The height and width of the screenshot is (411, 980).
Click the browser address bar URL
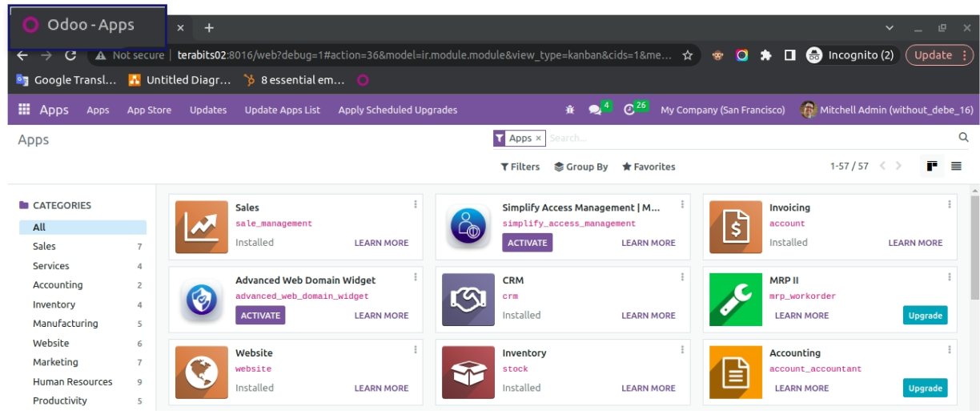[424, 55]
